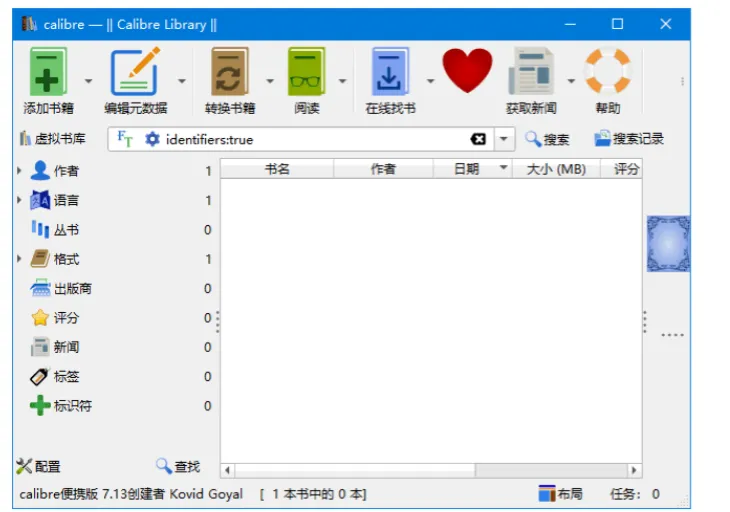The width and height of the screenshot is (730, 512).
Task: Click Find (查找) in tag browser
Action: [x=177, y=466]
